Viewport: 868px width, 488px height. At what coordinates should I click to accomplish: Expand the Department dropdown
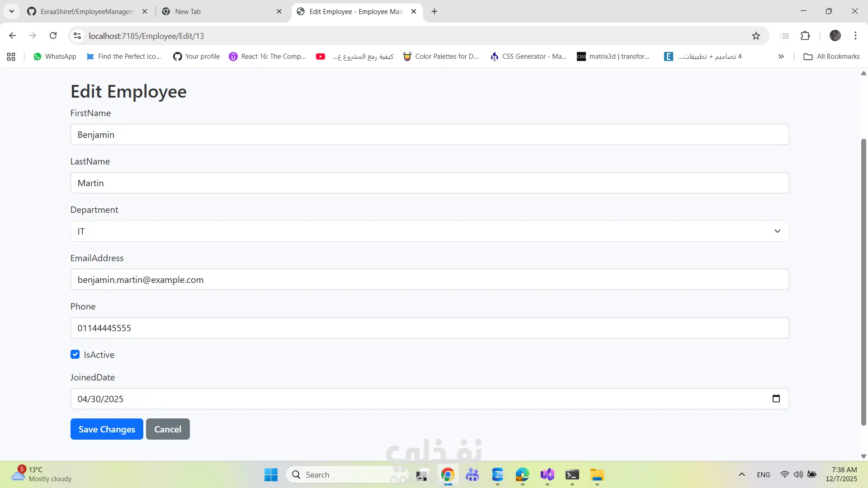[429, 231]
